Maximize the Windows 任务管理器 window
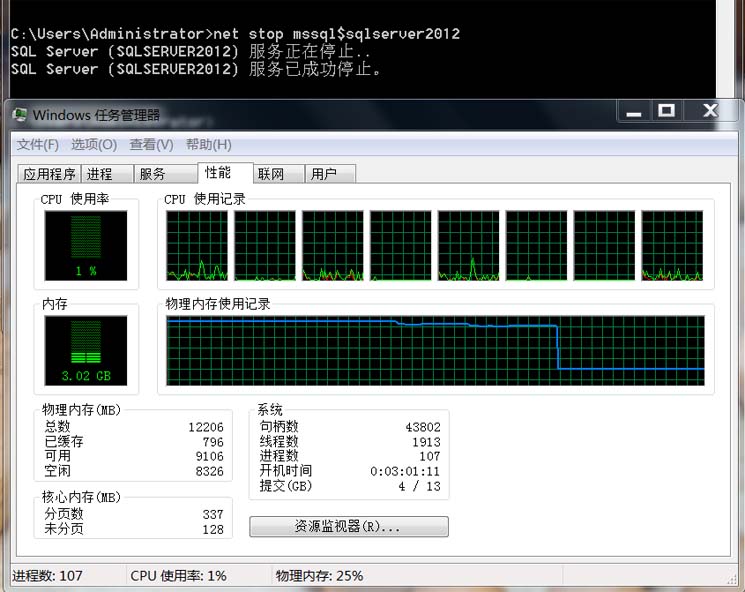This screenshot has width=745, height=592. pyautogui.click(x=667, y=111)
